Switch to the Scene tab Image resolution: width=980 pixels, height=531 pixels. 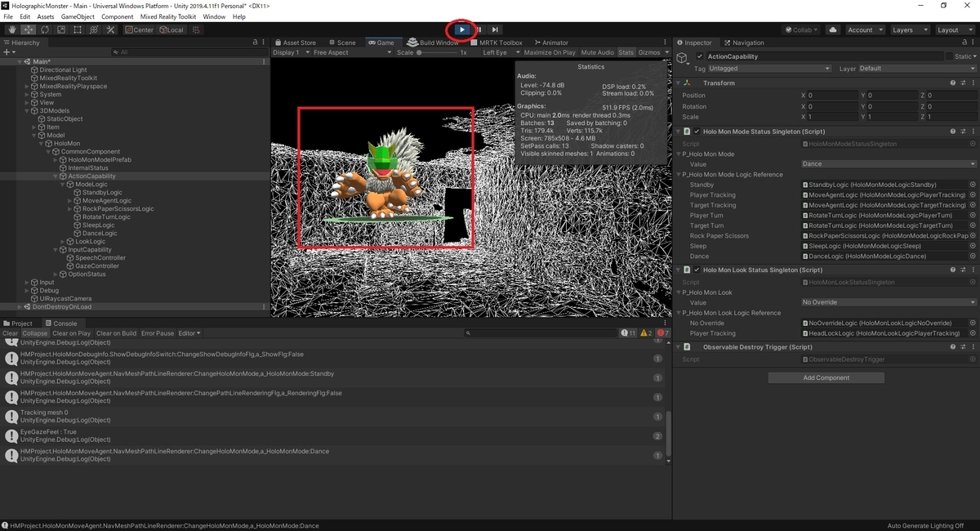[x=342, y=42]
